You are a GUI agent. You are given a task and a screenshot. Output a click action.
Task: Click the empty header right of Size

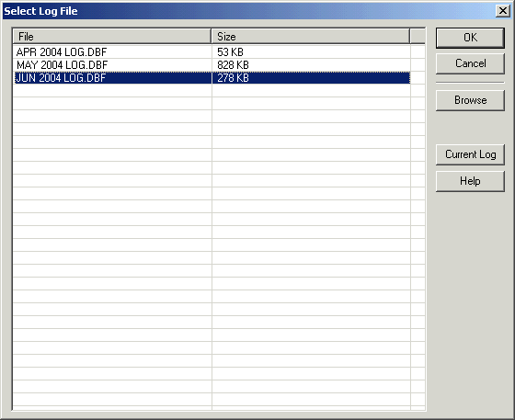pyautogui.click(x=418, y=37)
